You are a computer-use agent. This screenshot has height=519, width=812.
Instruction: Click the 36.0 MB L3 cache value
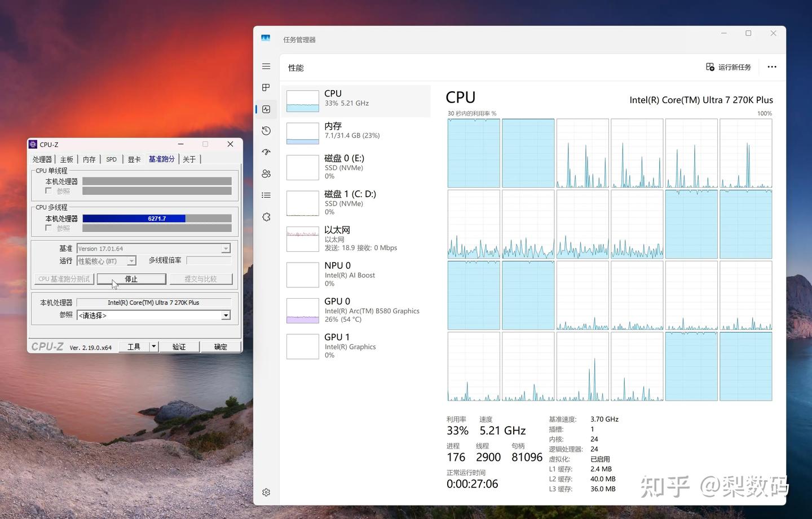(x=603, y=489)
